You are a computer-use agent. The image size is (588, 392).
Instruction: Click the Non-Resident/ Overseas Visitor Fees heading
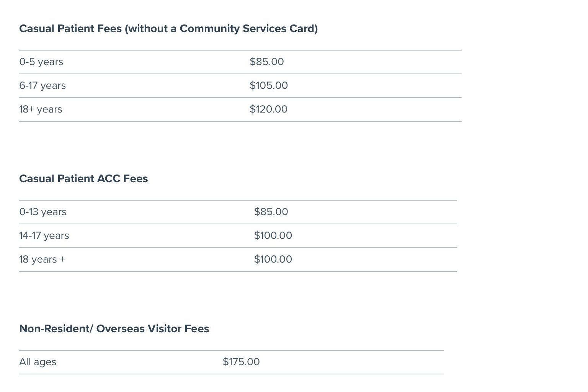(x=114, y=329)
